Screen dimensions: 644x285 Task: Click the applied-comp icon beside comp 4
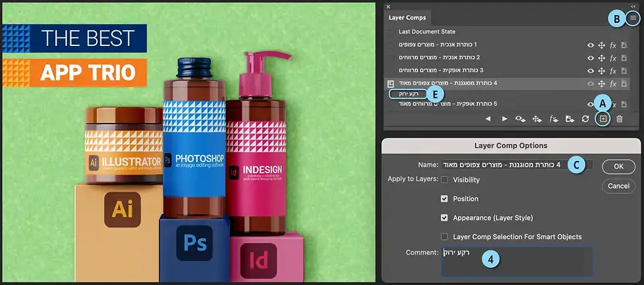point(390,84)
